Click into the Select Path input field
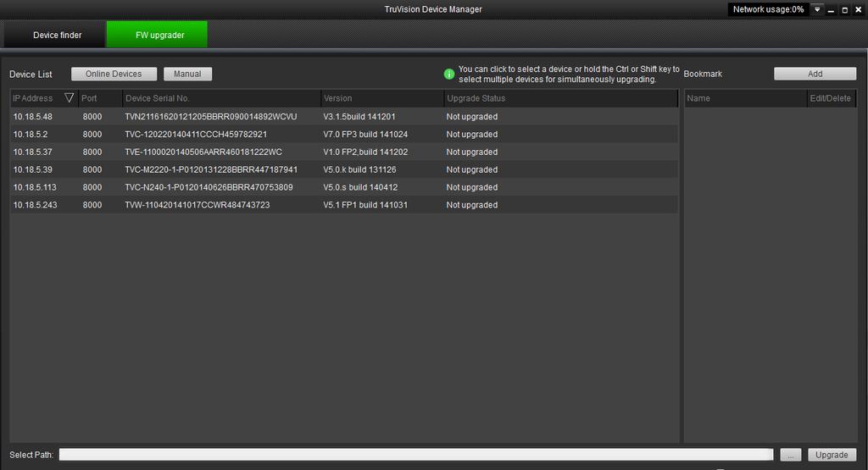This screenshot has width=868, height=470. (x=416, y=455)
